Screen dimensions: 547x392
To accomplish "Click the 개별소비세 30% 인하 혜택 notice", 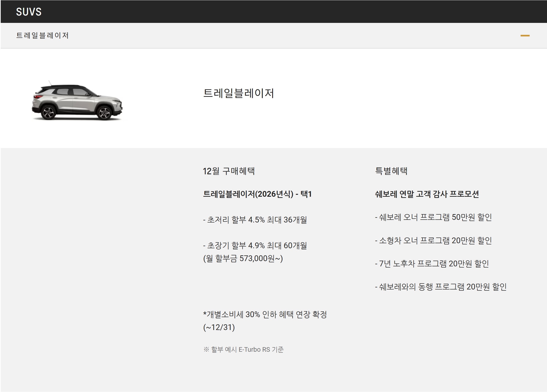I will 265,315.
